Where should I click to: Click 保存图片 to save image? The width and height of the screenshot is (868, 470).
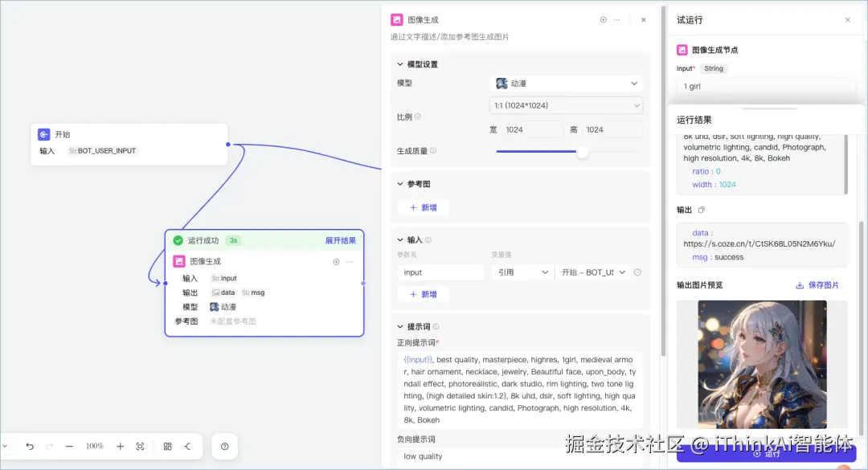[x=817, y=285]
